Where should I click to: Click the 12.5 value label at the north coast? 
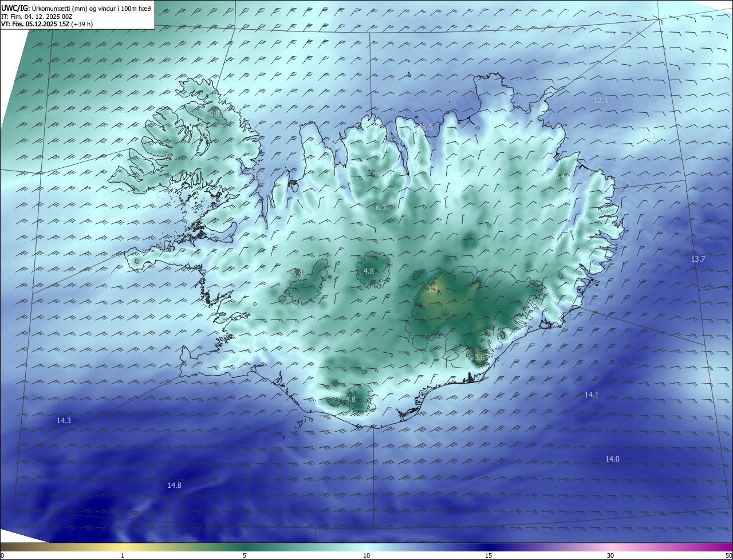coord(426,127)
